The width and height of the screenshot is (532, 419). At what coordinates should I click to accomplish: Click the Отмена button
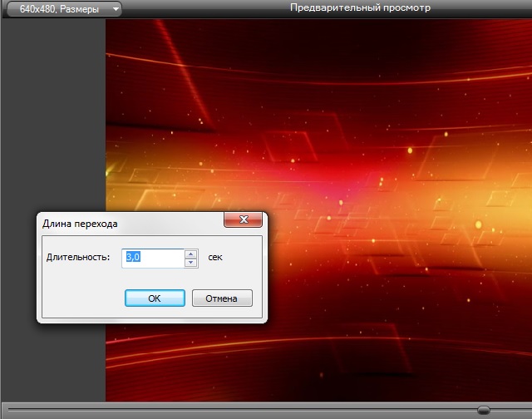[222, 298]
